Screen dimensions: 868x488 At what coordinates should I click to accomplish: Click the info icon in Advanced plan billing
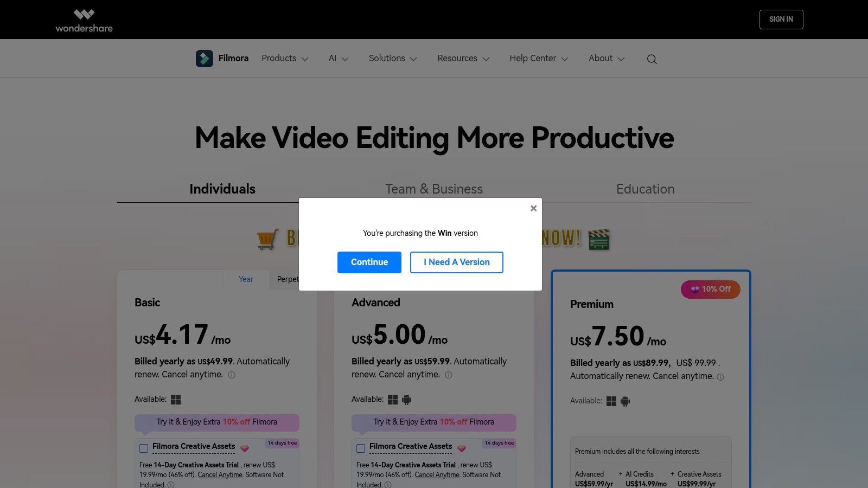(449, 375)
